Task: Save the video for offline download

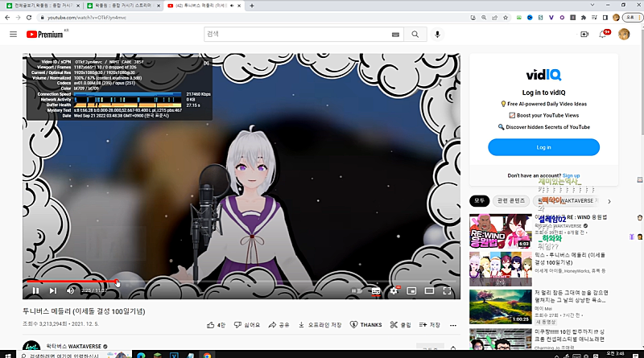Action: [320, 325]
